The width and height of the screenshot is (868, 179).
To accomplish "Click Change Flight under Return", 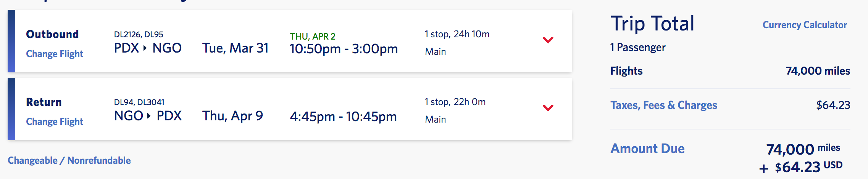I will 55,121.
